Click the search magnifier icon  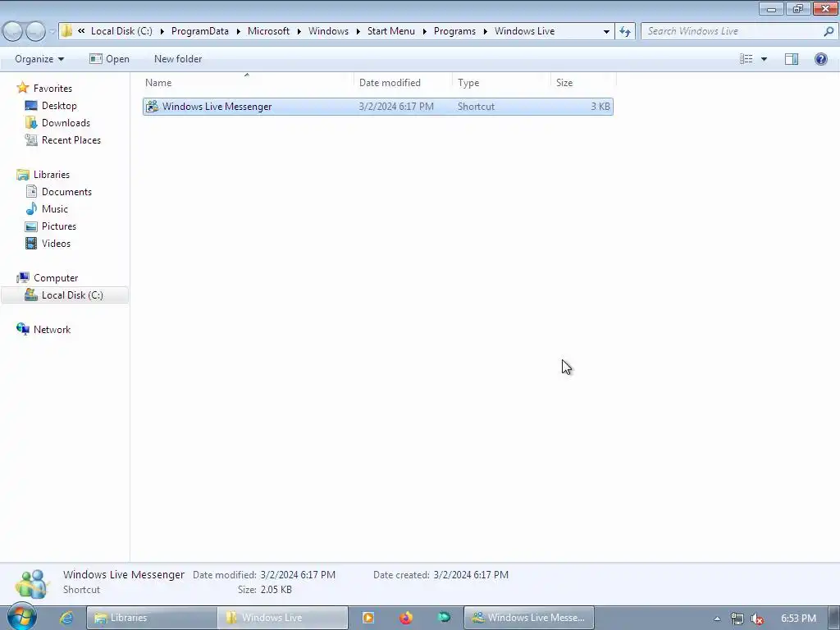click(829, 31)
